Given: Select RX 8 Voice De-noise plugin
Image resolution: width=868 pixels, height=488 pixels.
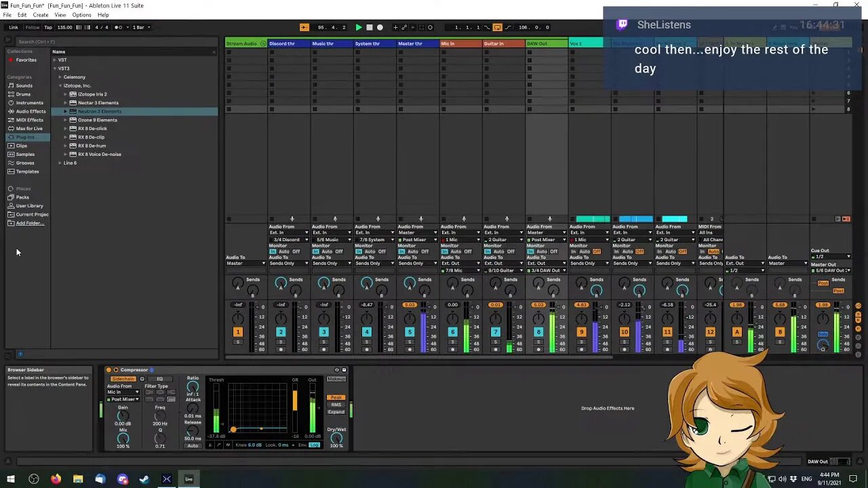Looking at the screenshot, I should coord(99,154).
